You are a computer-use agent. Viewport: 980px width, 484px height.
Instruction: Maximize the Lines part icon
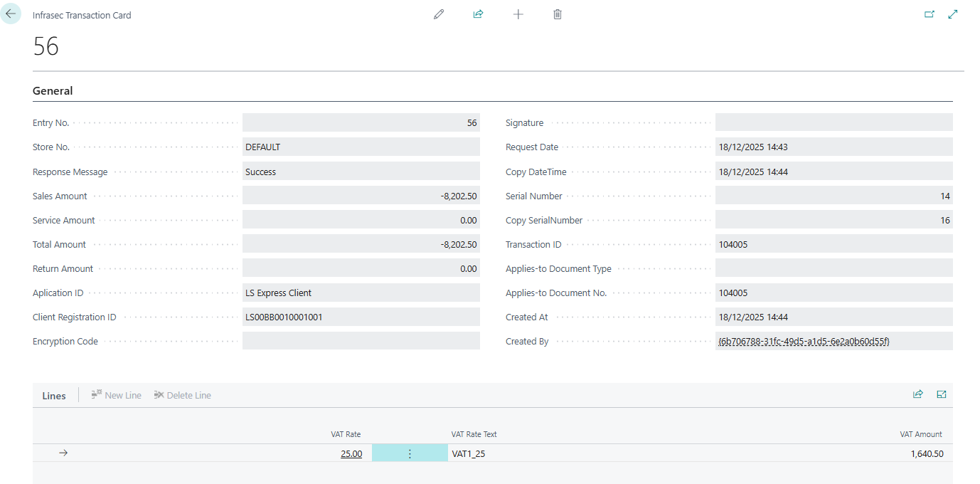pyautogui.click(x=942, y=394)
